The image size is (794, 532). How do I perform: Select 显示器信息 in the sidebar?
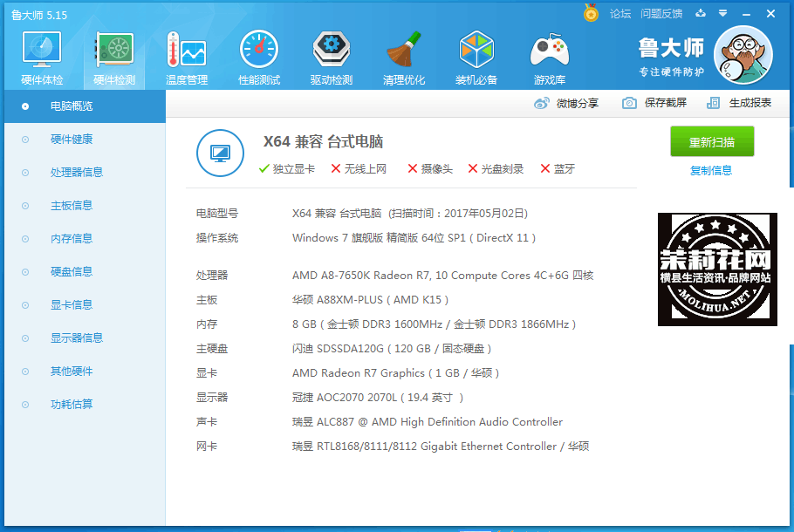coord(86,338)
